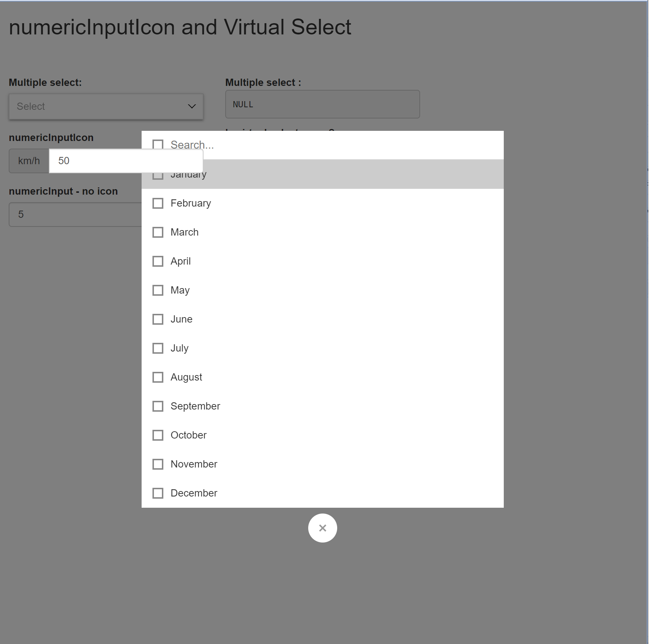Select the August checkbox
The width and height of the screenshot is (649, 644).
click(x=158, y=377)
